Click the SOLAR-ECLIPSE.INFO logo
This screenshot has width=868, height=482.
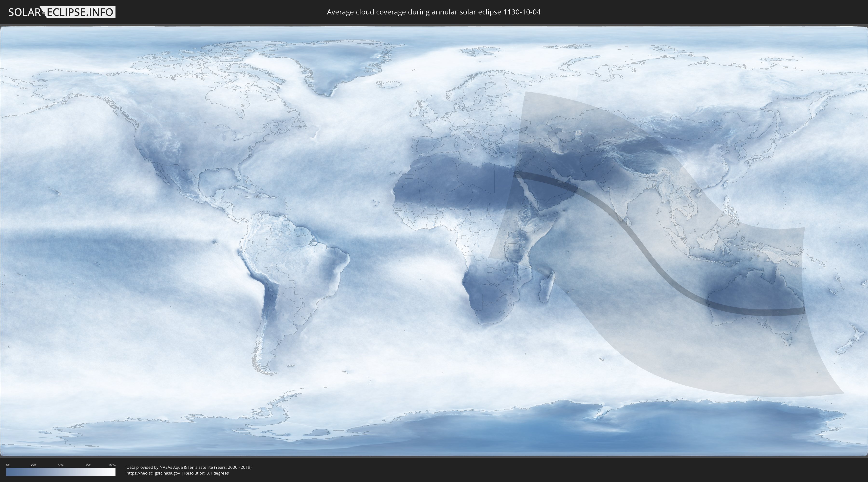coord(62,12)
